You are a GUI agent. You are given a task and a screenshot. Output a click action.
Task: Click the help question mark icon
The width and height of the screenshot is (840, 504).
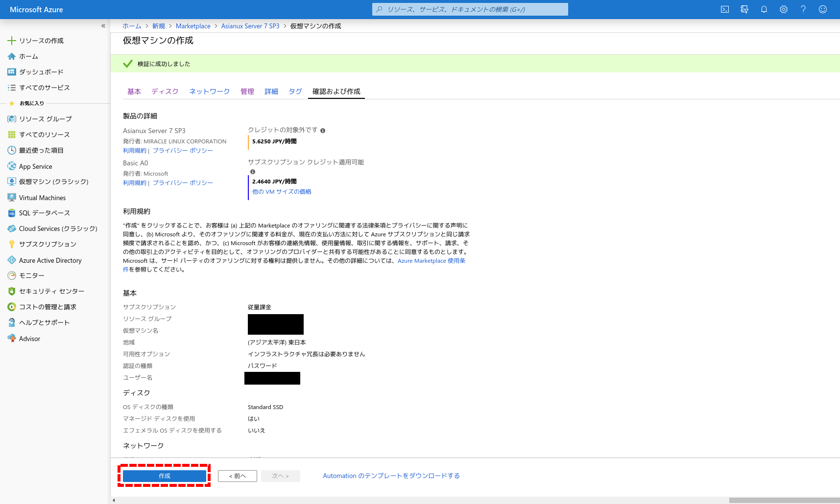(803, 9)
